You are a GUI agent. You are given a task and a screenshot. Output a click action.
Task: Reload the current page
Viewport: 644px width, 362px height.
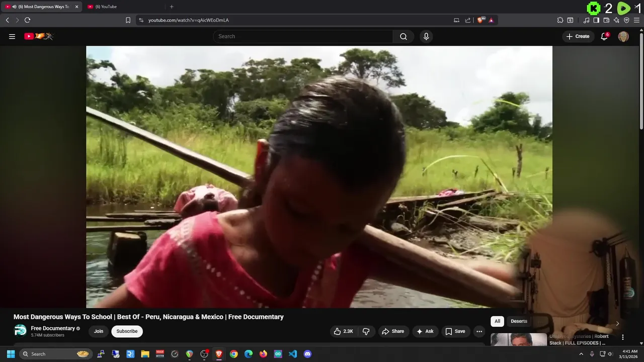pos(27,20)
